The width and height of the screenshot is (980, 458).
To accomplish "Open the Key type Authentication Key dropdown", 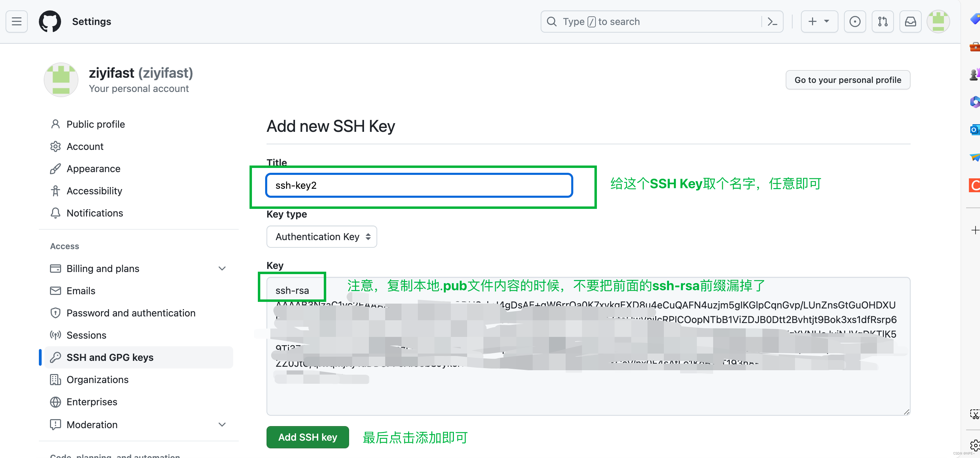I will (321, 236).
